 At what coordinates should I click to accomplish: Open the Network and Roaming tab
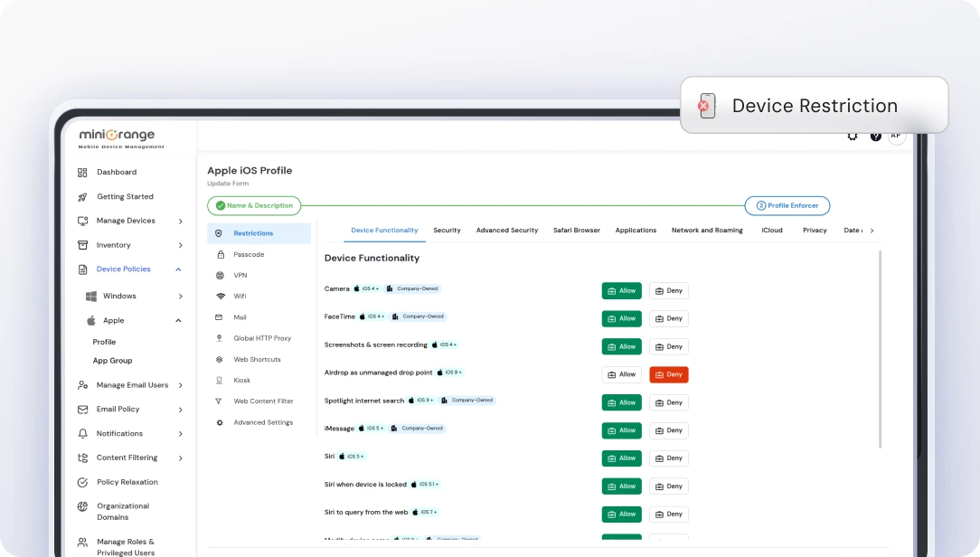pos(707,231)
